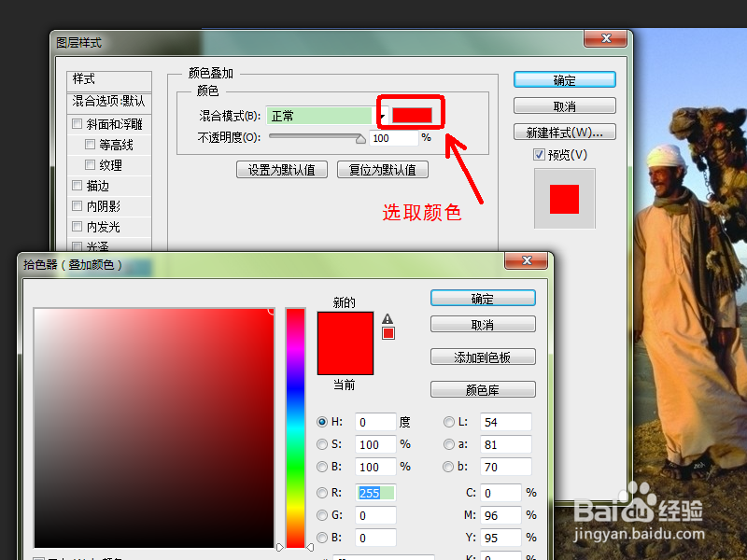Click the L field showing 54

505,422
